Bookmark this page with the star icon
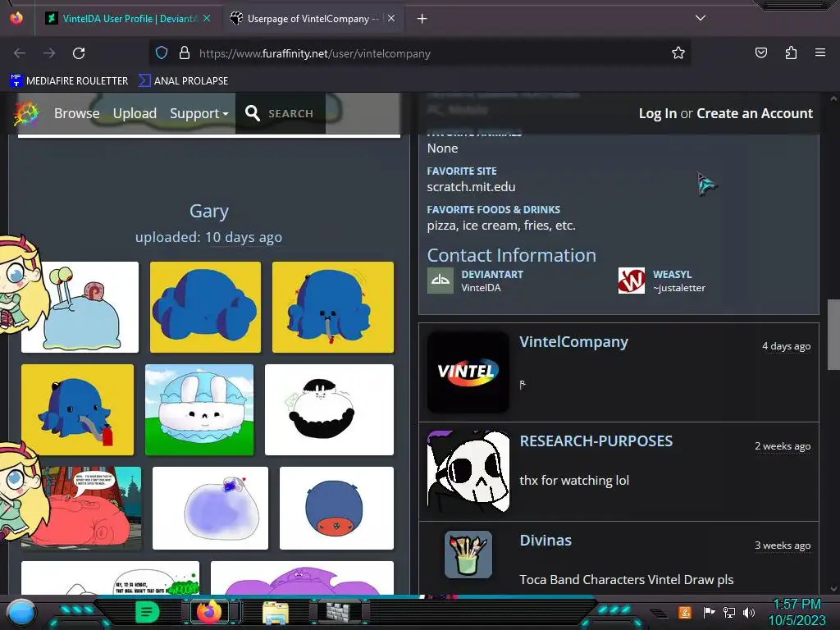Screen dimensions: 840x630 (x=678, y=53)
